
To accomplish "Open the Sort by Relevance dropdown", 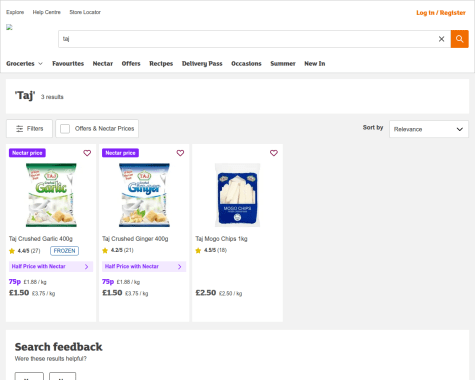I will 429,129.
